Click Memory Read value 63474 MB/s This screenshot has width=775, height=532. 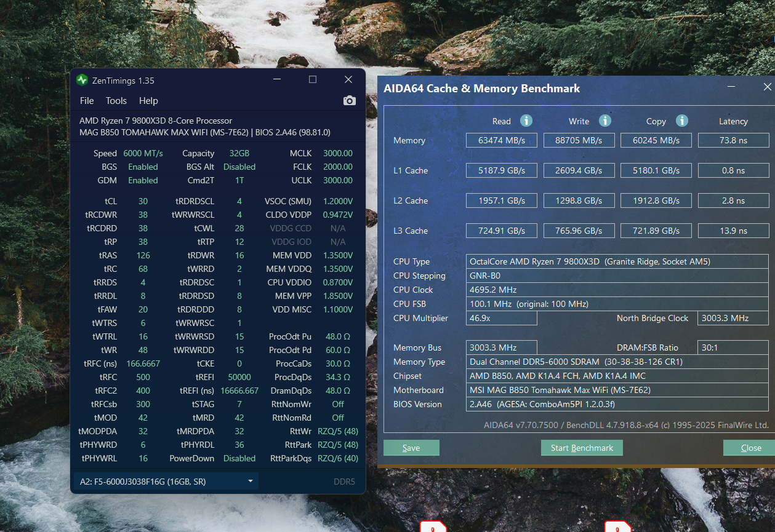(x=502, y=140)
